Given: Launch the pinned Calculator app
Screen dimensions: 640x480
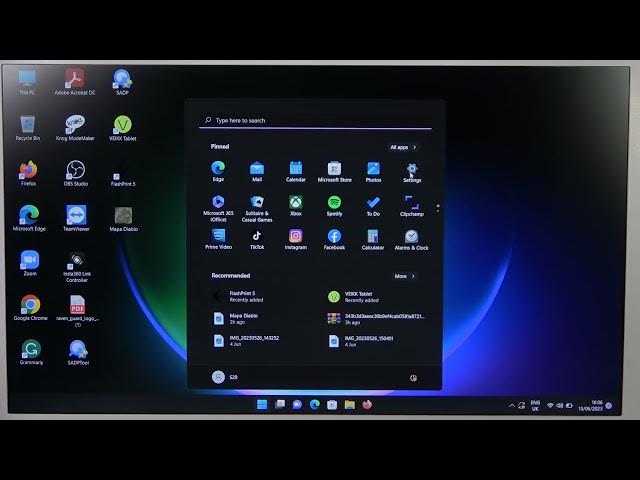Looking at the screenshot, I should coord(373,238).
